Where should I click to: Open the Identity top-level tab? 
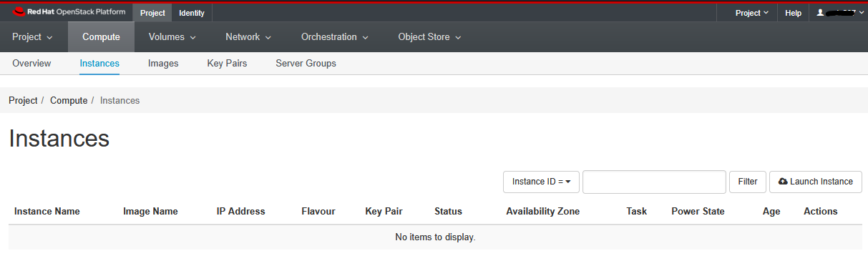192,13
